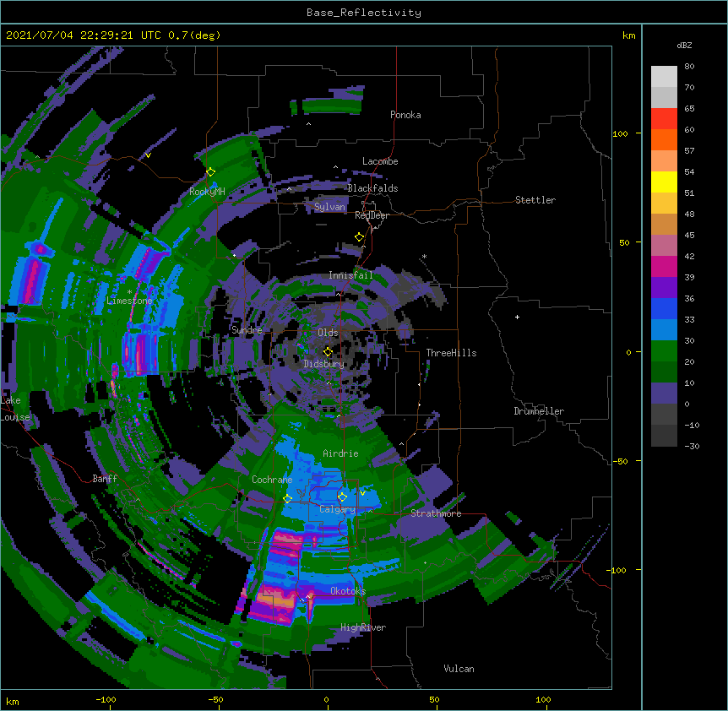Screen dimensions: 728x711
Task: Pick the red 60–65 dBZ legend swatch
Action: [664, 119]
